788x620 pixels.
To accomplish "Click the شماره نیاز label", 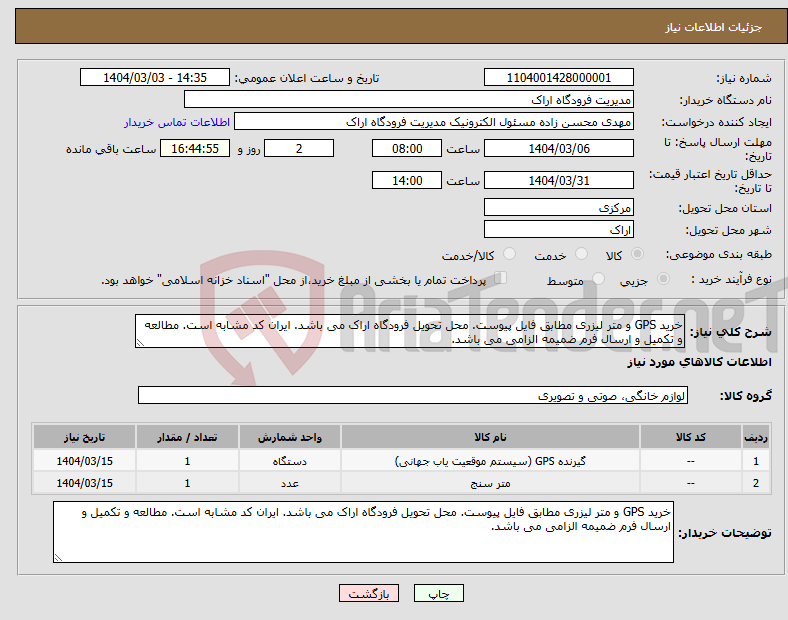I will (744, 78).
